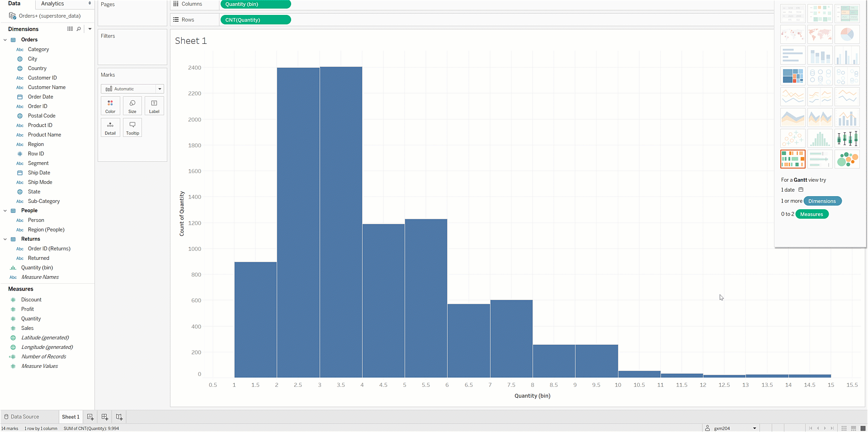
Task: Open the Color marks card
Action: [x=110, y=106]
